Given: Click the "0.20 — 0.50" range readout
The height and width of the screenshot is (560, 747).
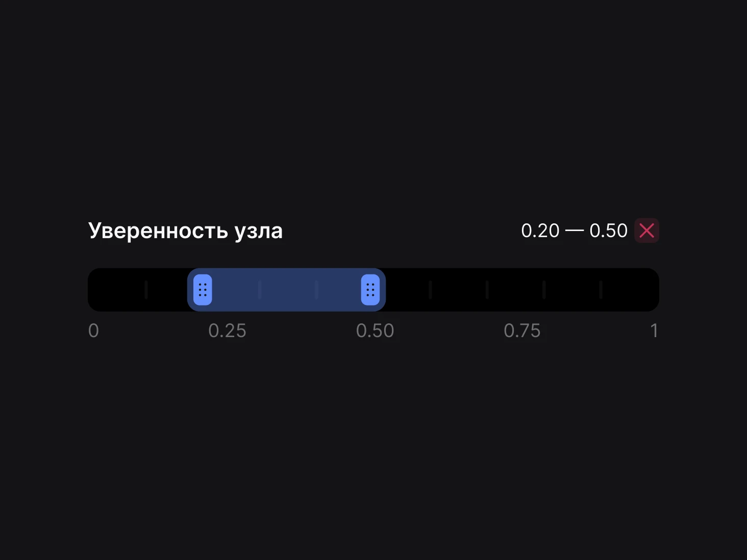Looking at the screenshot, I should coord(574,231).
